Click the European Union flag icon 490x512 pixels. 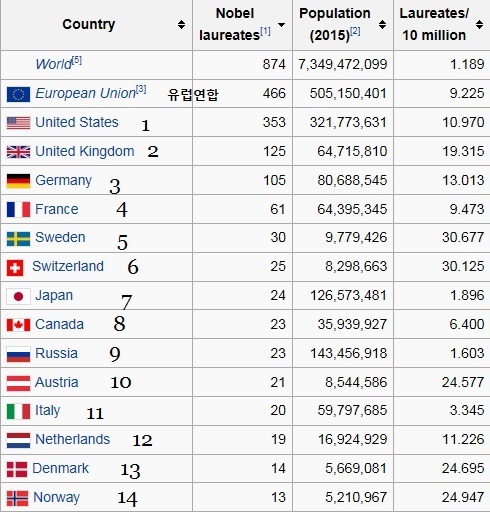click(18, 94)
